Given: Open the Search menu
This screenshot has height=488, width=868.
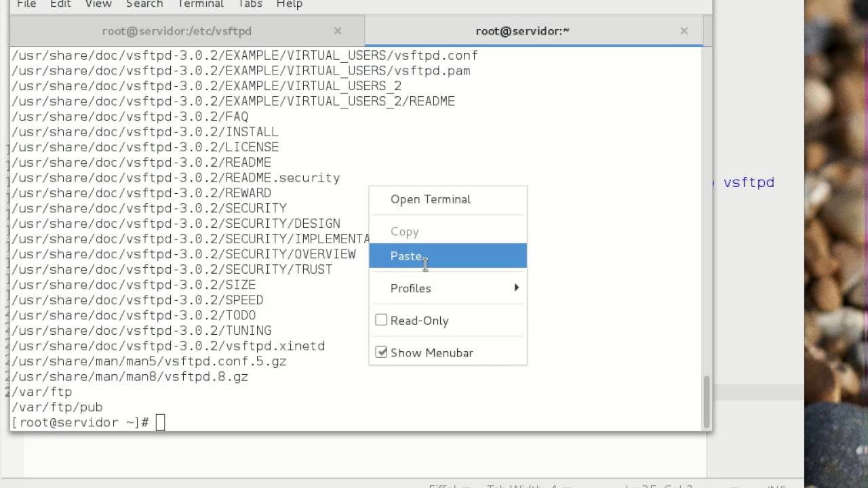Looking at the screenshot, I should pyautogui.click(x=144, y=4).
